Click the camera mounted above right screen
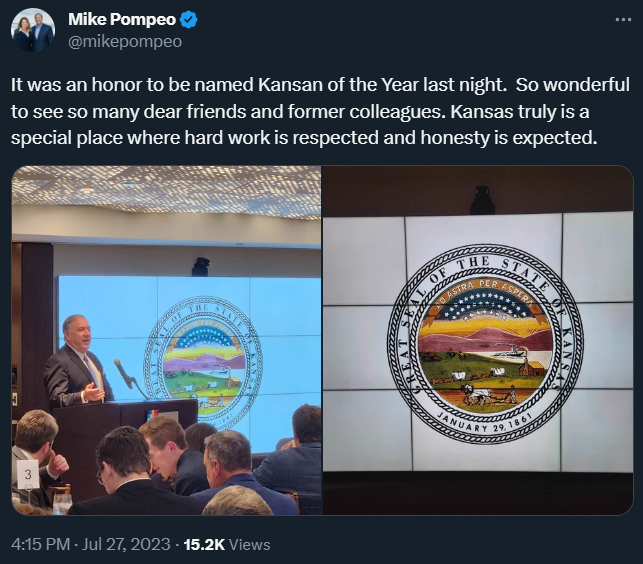Image resolution: width=643 pixels, height=564 pixels. [482, 200]
